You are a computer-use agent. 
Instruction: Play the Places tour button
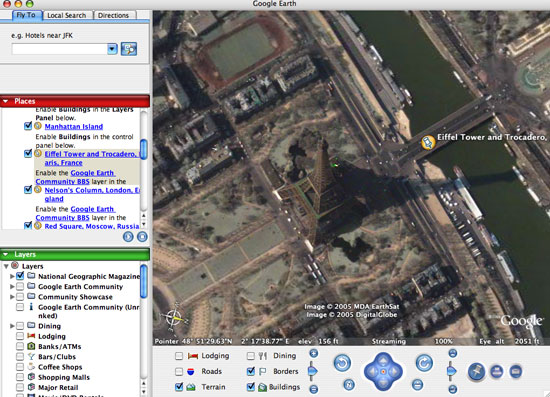tap(128, 237)
